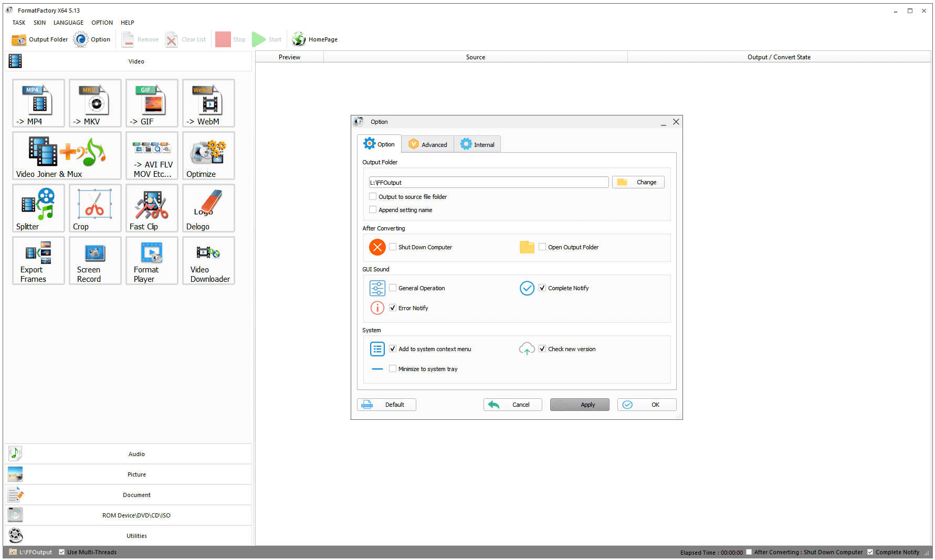Viewport: 935px width, 560px height.
Task: Uncheck Add to system context menu
Action: tap(393, 349)
